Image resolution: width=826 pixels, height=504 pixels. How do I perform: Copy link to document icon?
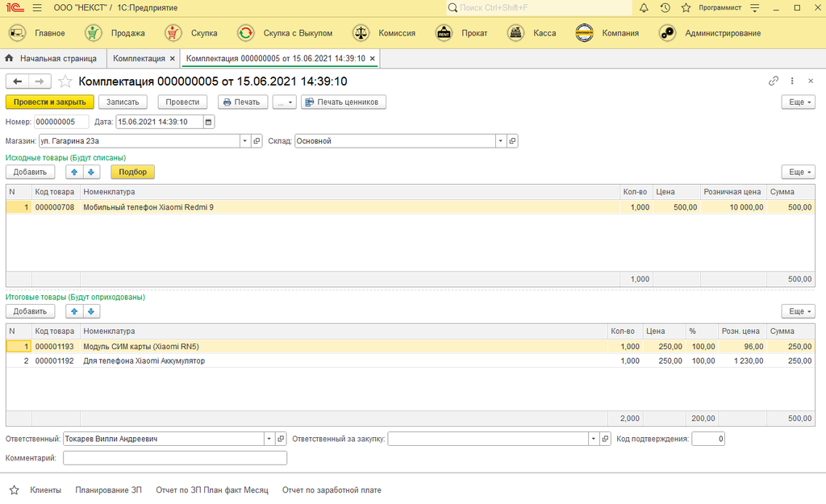774,81
